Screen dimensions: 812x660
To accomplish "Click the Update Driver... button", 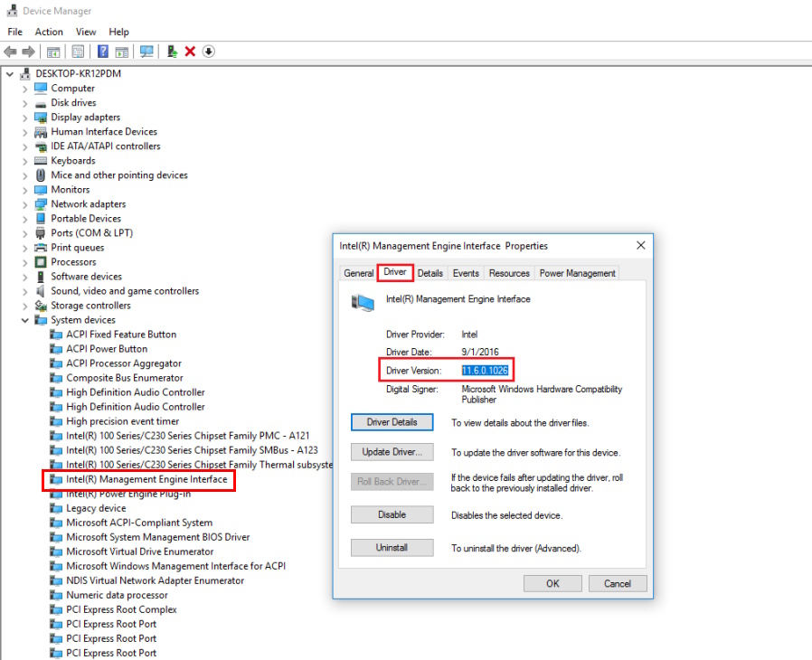I will click(392, 452).
